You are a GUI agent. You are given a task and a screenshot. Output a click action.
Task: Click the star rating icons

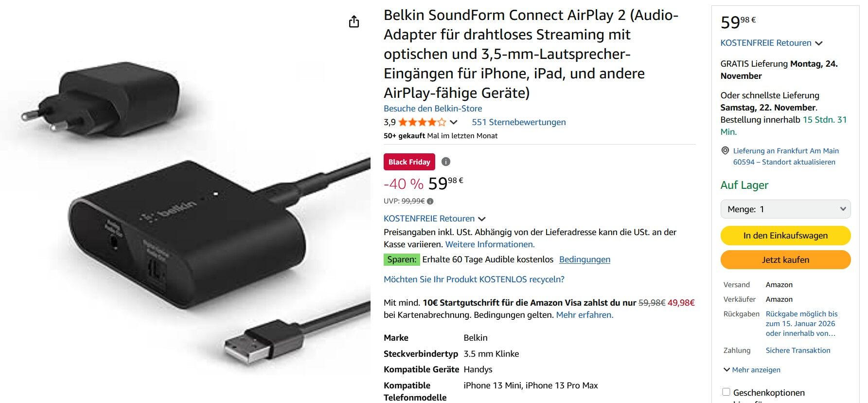coord(422,122)
